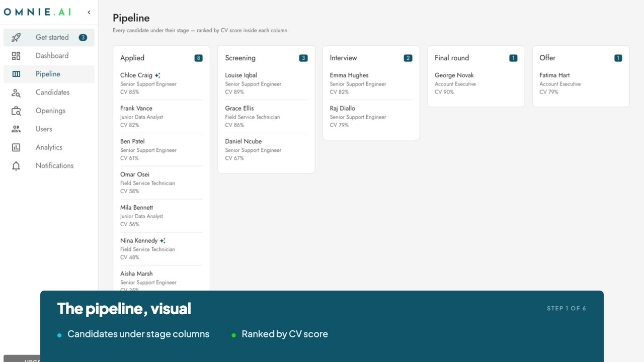
Task: Select candidate Omar Osei
Action: click(x=162, y=183)
